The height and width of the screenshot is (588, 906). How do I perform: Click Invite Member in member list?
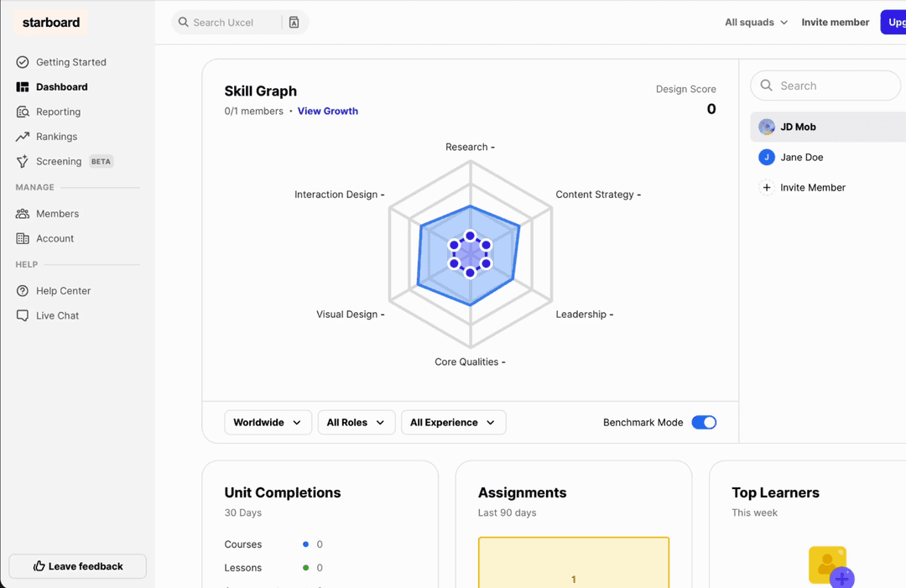tap(828, 187)
